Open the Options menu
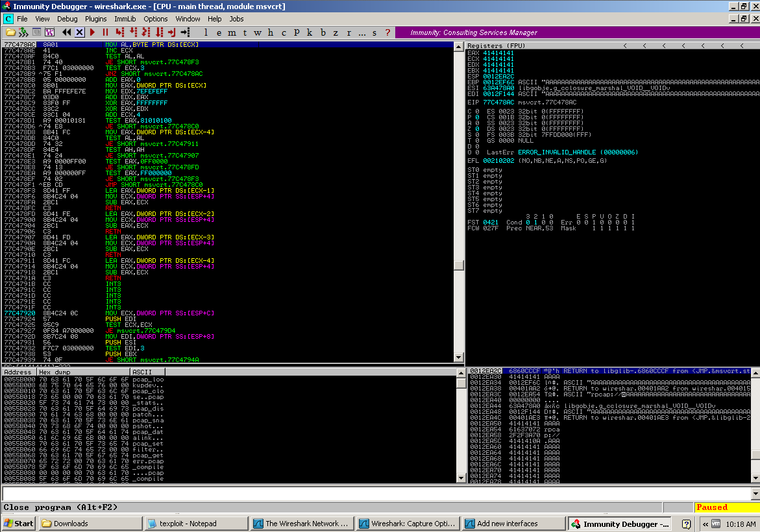Image resolution: width=760 pixels, height=532 pixels. (156, 19)
